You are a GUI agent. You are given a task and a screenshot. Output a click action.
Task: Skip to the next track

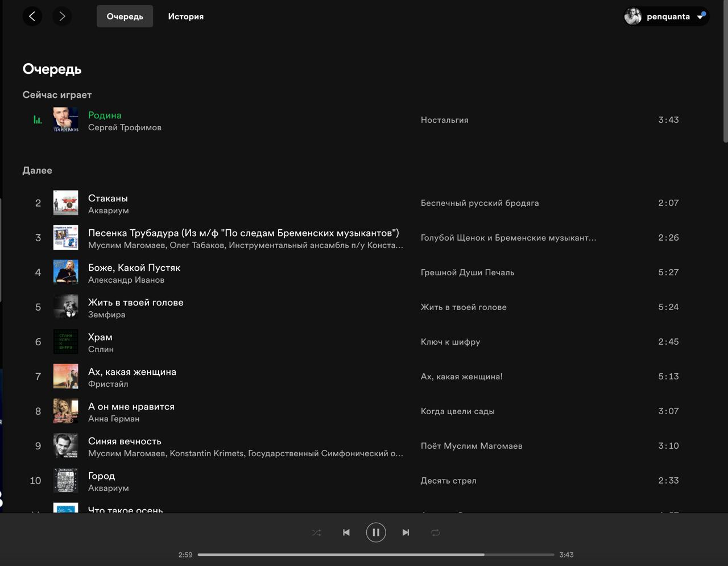coord(406,532)
